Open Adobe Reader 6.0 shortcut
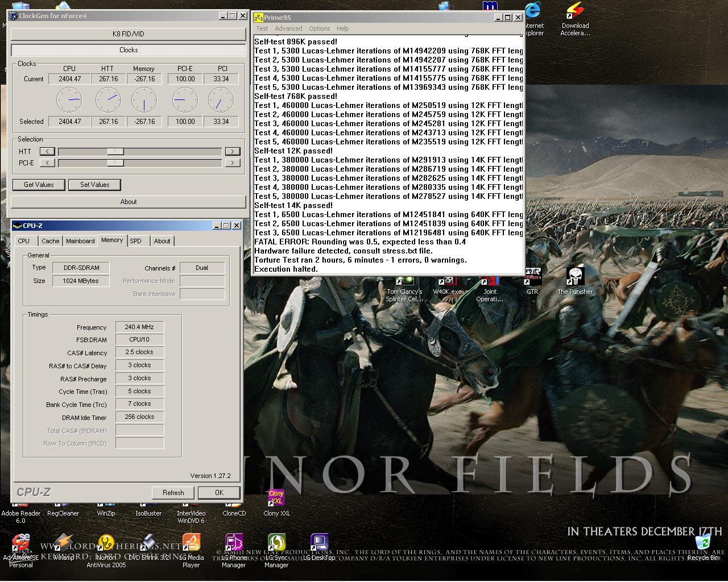 pyautogui.click(x=20, y=513)
